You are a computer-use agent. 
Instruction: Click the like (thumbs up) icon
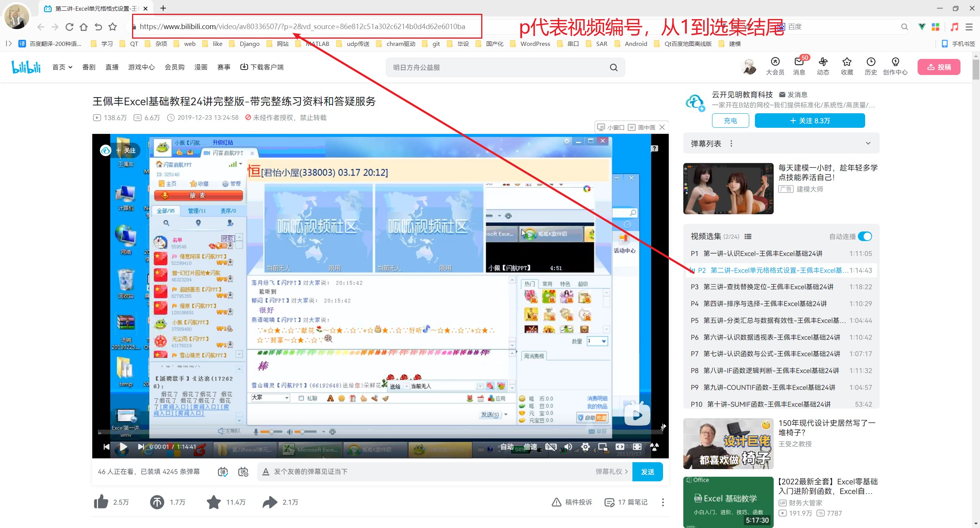(x=101, y=502)
